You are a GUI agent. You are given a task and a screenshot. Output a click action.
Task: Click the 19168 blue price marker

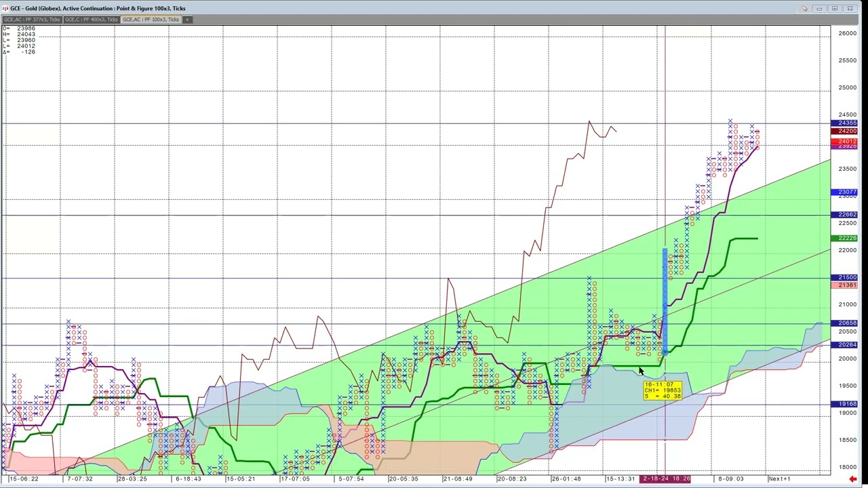(844, 405)
